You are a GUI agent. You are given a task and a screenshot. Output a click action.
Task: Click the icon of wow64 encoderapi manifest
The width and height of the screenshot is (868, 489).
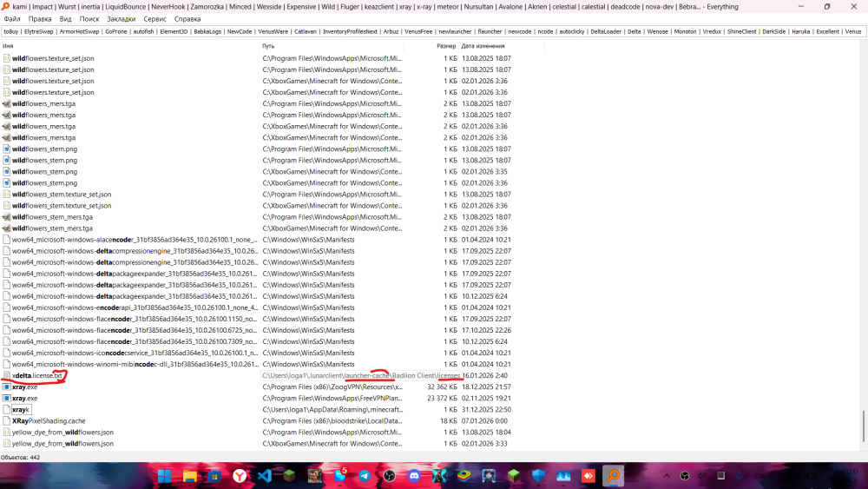[x=7, y=307]
